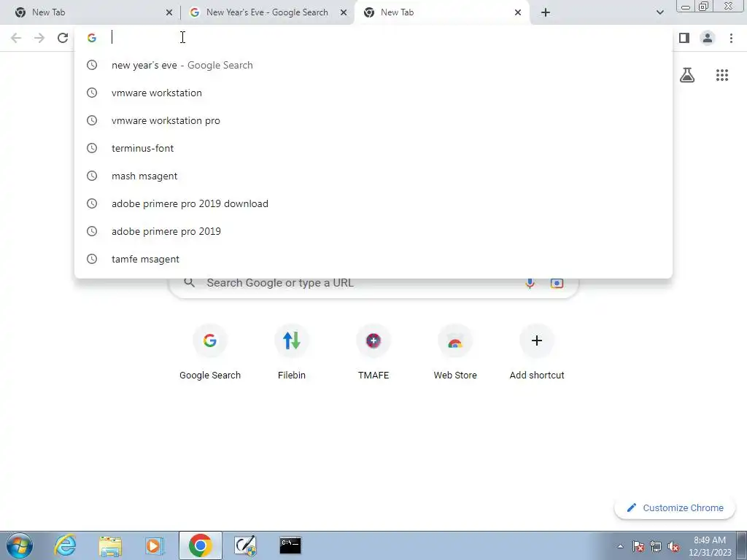The width and height of the screenshot is (747, 560).
Task: Select the active third New Tab tab
Action: (441, 12)
